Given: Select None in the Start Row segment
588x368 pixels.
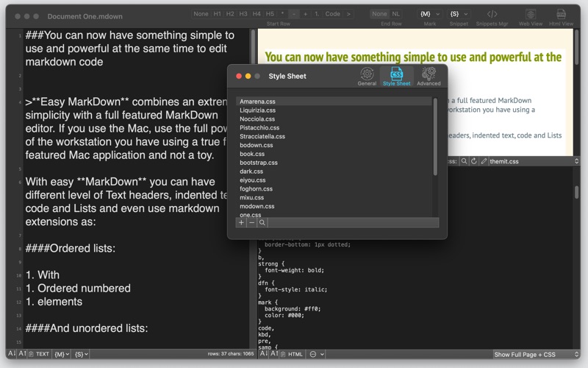Looking at the screenshot, I should pos(201,14).
